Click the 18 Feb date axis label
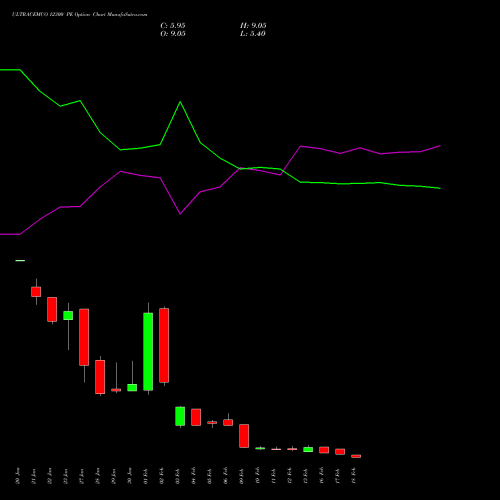This screenshot has width=500, height=500. coord(354,476)
